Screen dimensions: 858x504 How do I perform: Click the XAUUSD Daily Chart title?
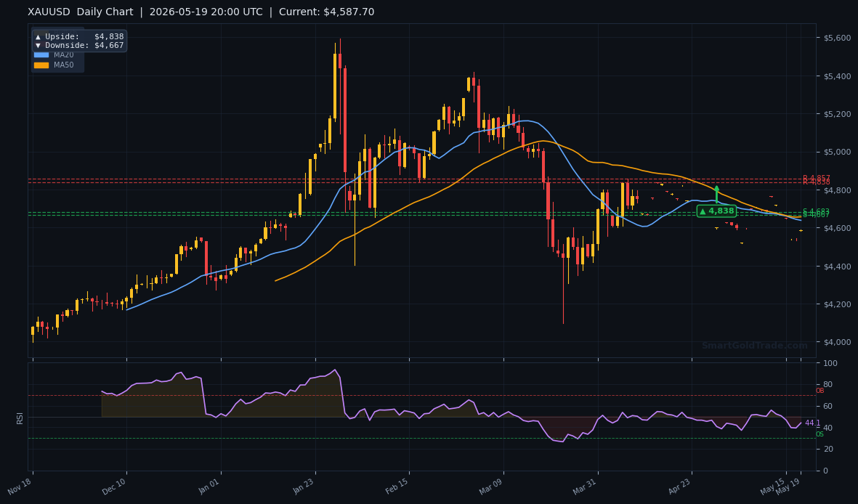[81, 12]
